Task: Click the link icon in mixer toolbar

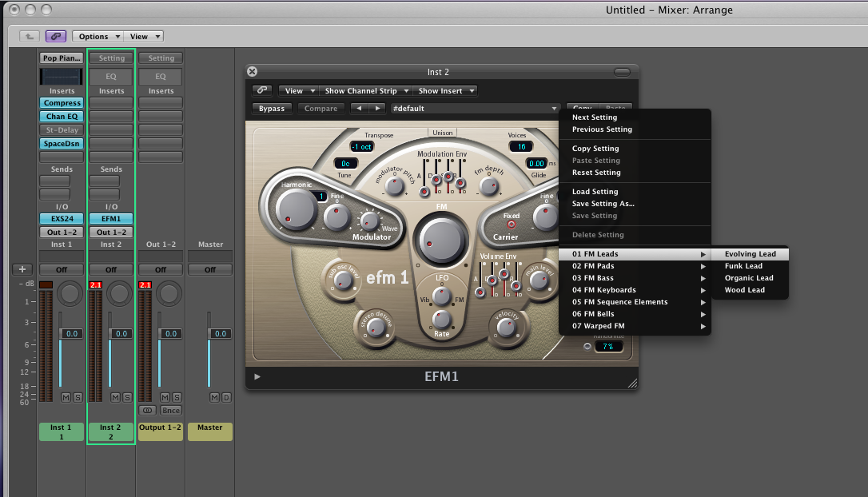Action: (56, 37)
